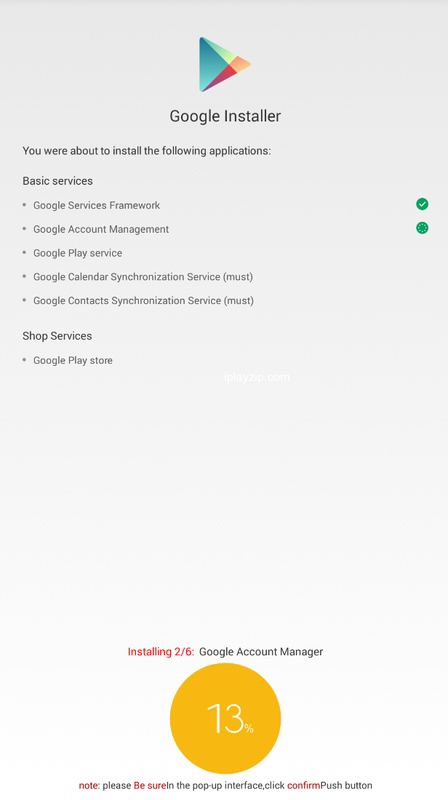Click the Basic services section heading
448x800 pixels.
click(x=58, y=181)
